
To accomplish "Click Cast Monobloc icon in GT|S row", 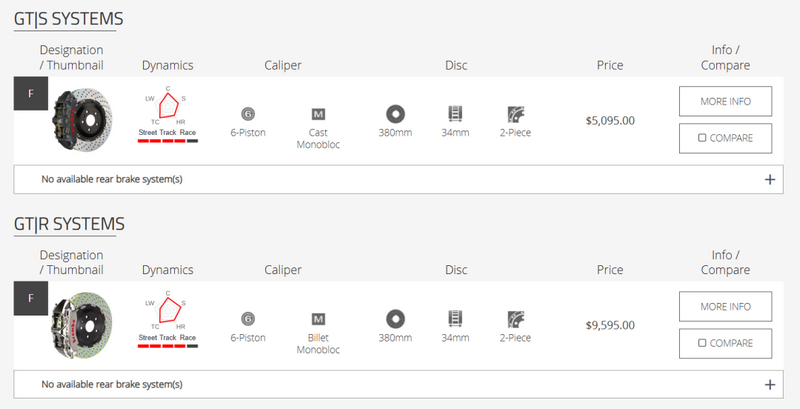I will (320, 113).
